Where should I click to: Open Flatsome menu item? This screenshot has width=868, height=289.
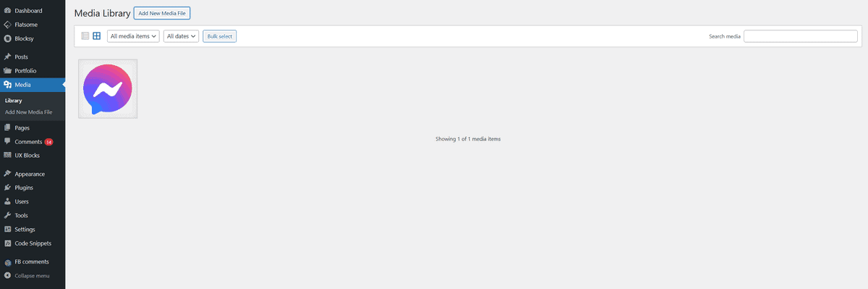[26, 25]
